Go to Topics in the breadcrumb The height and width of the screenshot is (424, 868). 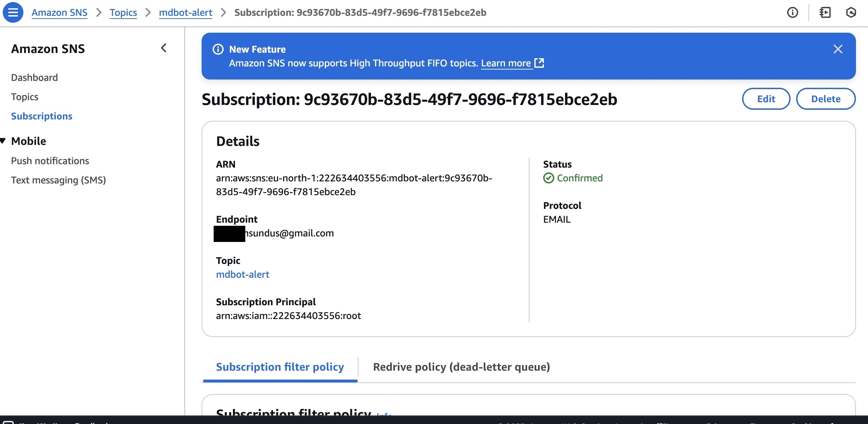coord(123,13)
